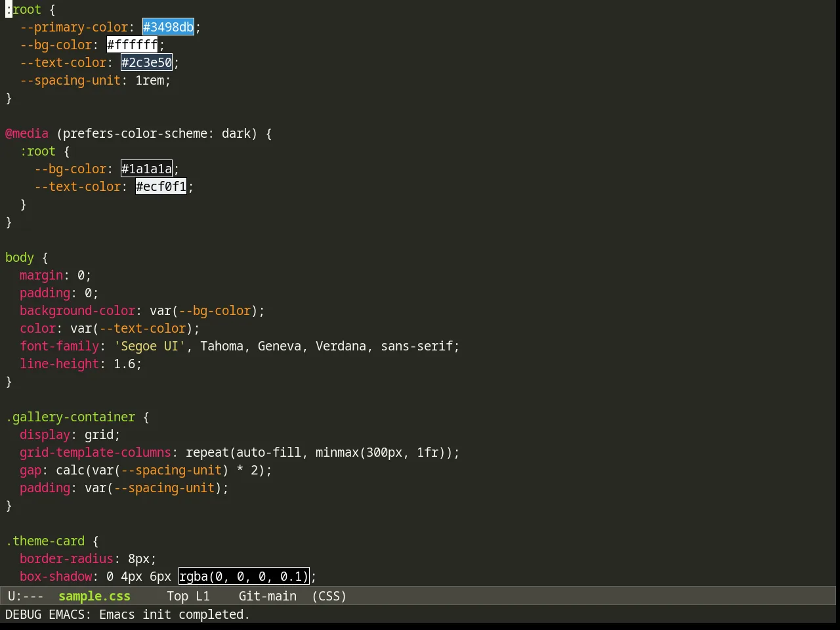This screenshot has height=630, width=840.
Task: Click the --primary-color variable name
Action: point(73,27)
